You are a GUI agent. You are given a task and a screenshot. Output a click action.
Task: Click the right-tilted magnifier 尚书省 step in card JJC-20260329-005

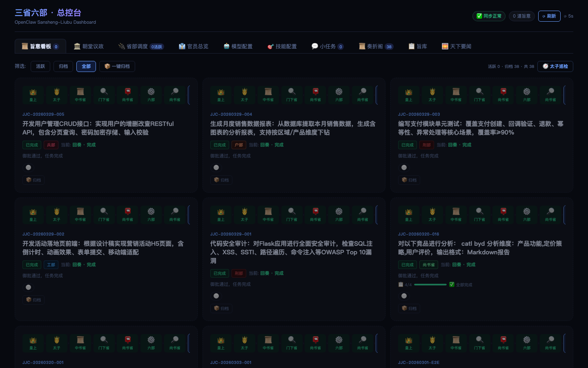click(x=175, y=95)
